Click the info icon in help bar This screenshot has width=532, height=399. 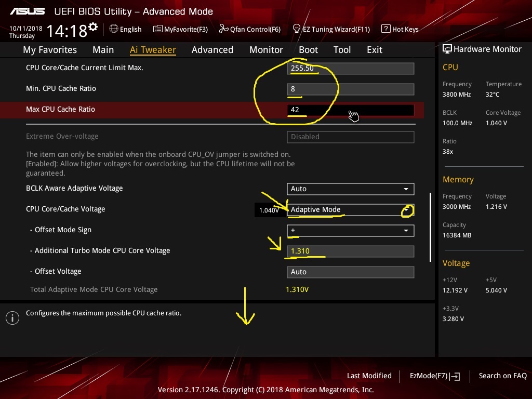tap(12, 318)
